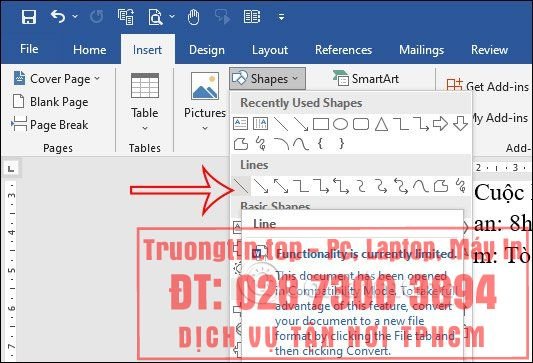
Task: Click the Undo arrow icon
Action: (58, 16)
